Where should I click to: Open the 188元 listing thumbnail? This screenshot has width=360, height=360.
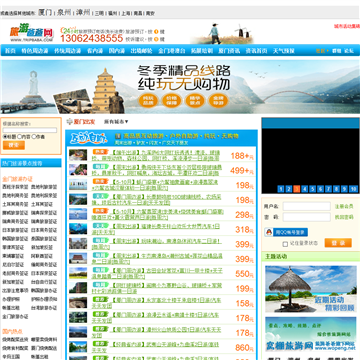[x=78, y=155]
